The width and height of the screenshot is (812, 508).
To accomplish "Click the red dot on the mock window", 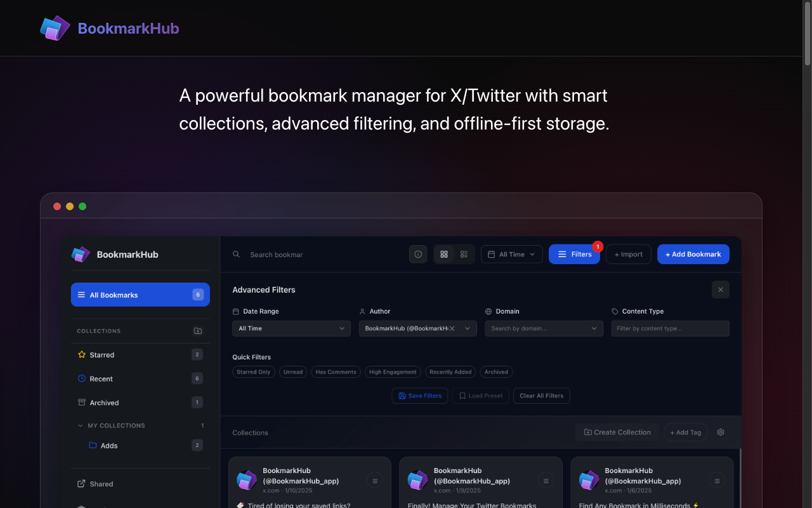I will pos(57,206).
